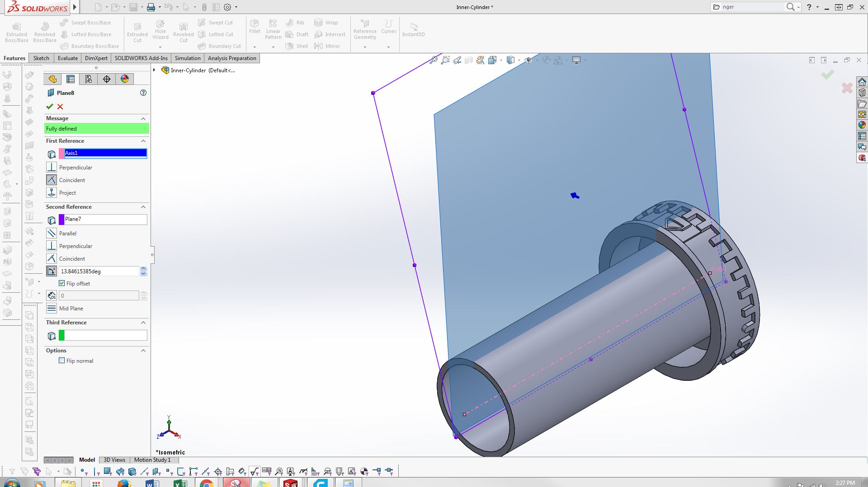
Task: Click the Zoom to Fit view icon
Action: [434, 60]
